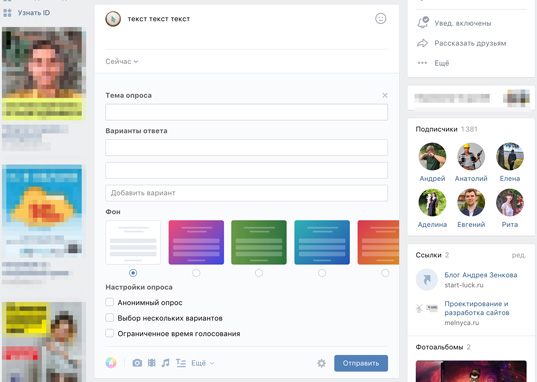
Task: Open the colorful poster circle icon
Action: pyautogui.click(x=111, y=362)
